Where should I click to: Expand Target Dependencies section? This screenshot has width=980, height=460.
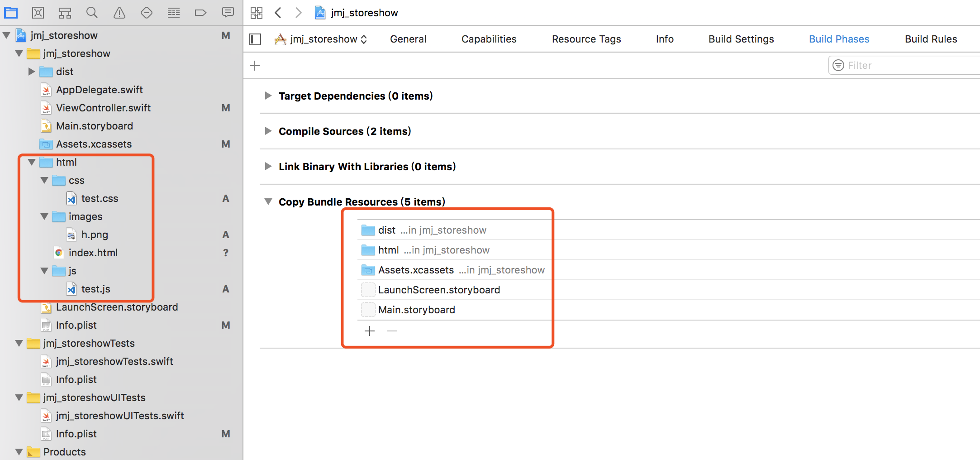[x=268, y=96]
